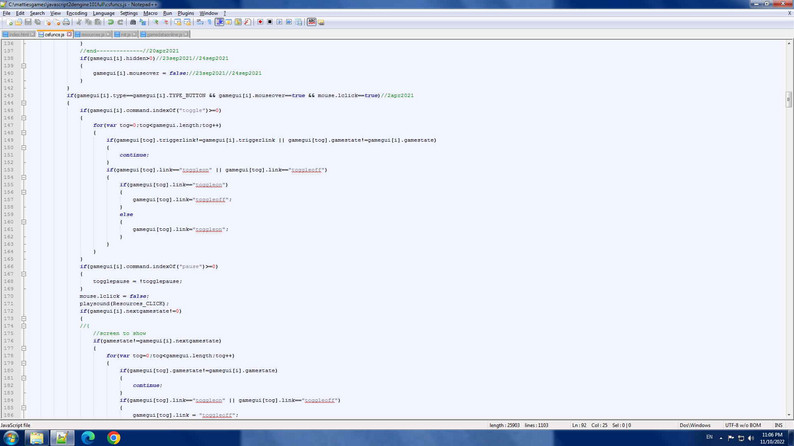The image size is (794, 446).
Task: Collapse the fold marker at line 167
Action: point(23,274)
